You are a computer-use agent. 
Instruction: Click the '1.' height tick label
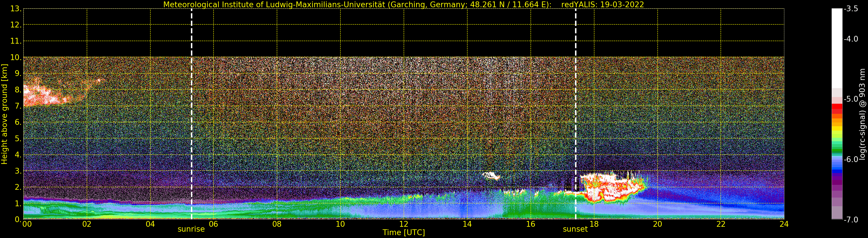pos(18,204)
